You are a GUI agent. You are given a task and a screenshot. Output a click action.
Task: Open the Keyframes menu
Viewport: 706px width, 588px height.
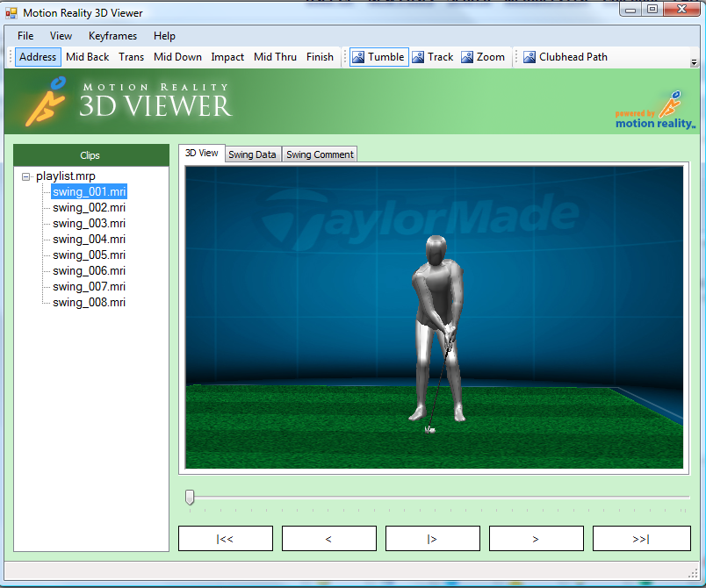[x=112, y=36]
